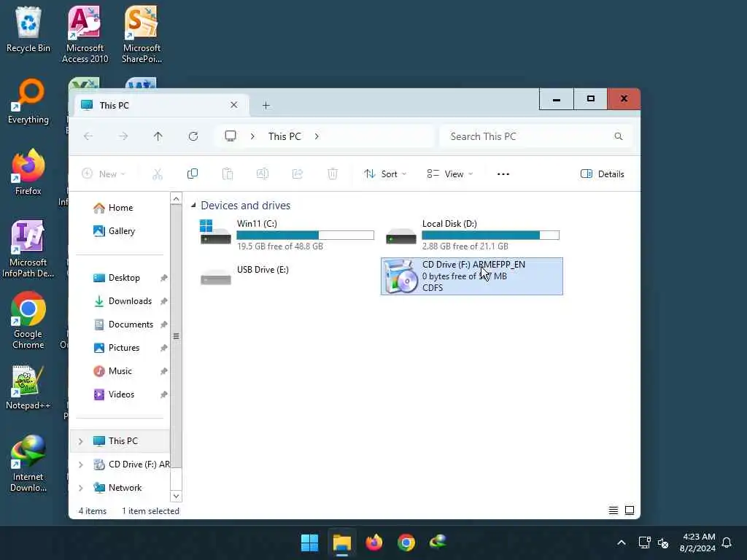Image resolution: width=747 pixels, height=560 pixels.
Task: Open Notepad++ desktop shortcut
Action: pos(28,387)
